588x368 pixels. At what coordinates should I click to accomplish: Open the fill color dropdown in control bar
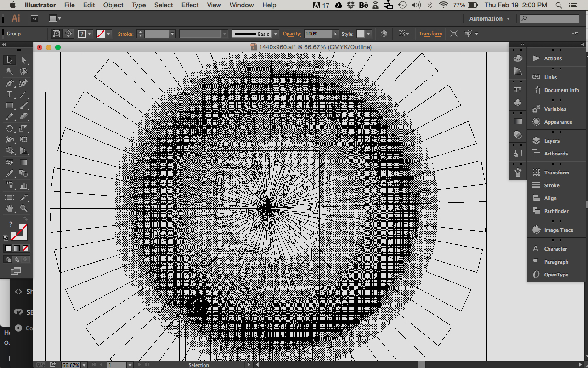pyautogui.click(x=90, y=34)
